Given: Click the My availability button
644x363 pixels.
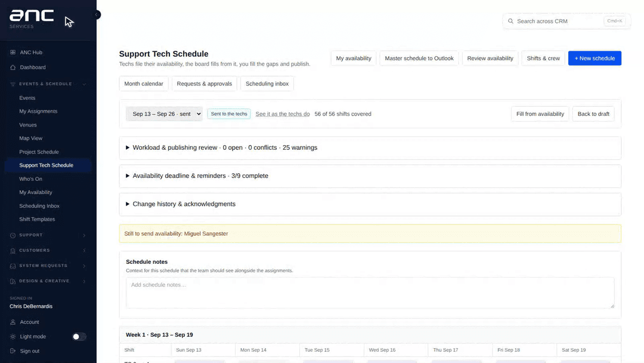Looking at the screenshot, I should (354, 59).
